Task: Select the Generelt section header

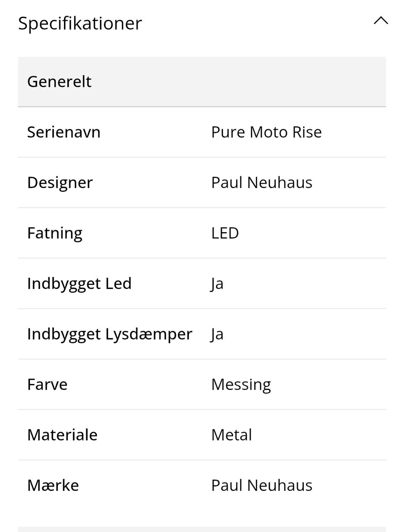Action: (59, 82)
